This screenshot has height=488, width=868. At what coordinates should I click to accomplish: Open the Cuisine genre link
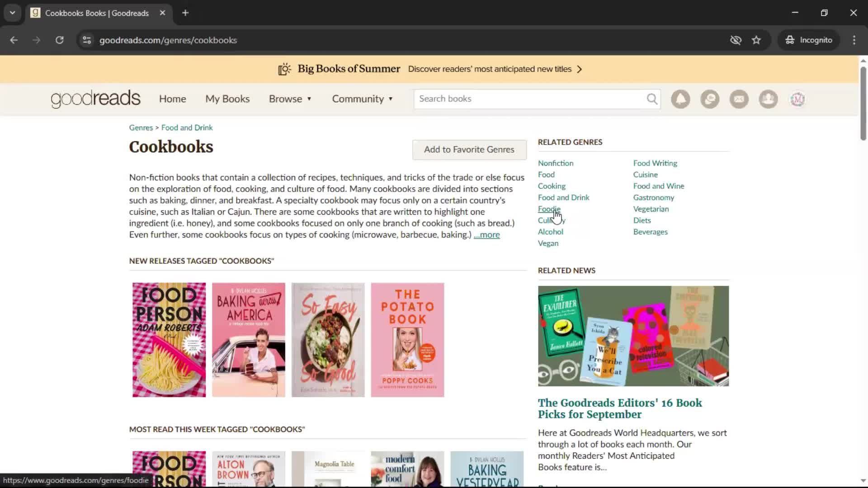(645, 175)
